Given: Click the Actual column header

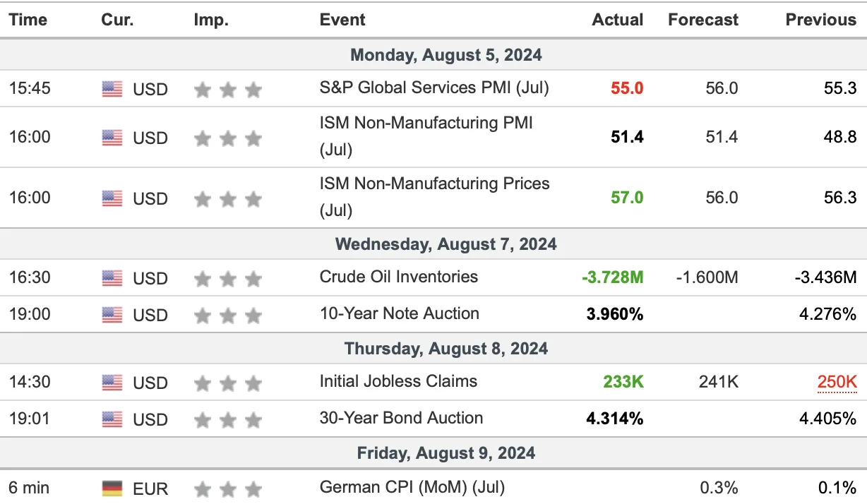Looking at the screenshot, I should pos(618,20).
